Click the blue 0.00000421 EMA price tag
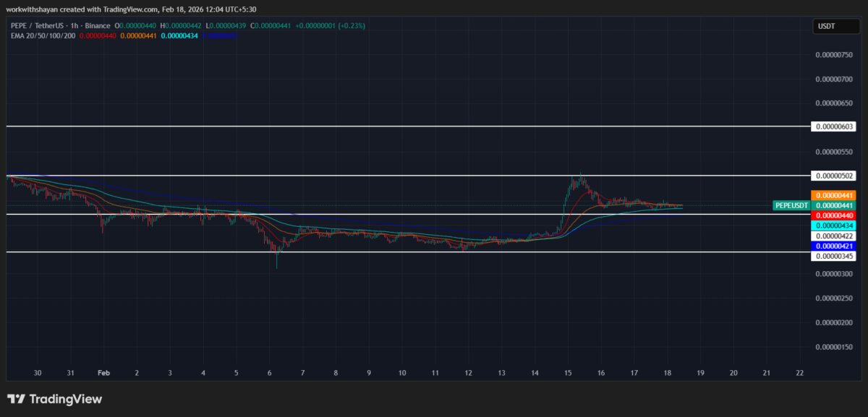This screenshot has height=417, width=868. pyautogui.click(x=834, y=246)
